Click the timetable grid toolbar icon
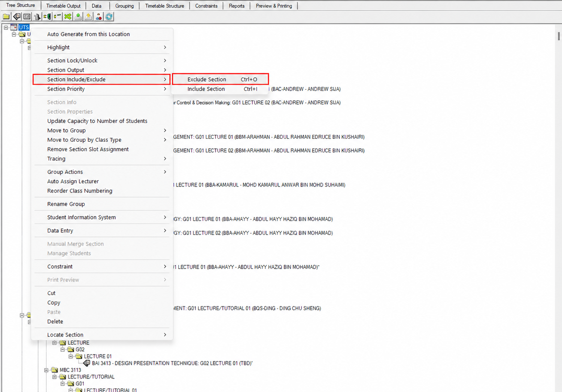Viewport: 562px width, 392px height. [27, 16]
